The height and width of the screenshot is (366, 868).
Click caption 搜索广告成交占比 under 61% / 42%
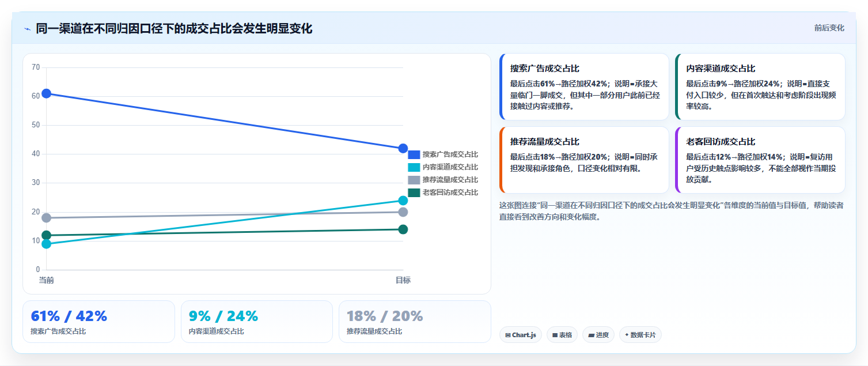click(x=58, y=331)
